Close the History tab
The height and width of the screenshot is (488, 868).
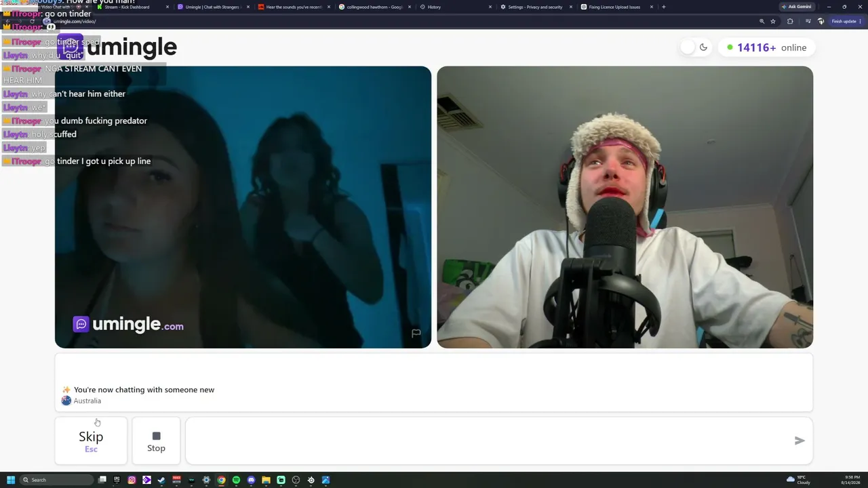point(490,7)
